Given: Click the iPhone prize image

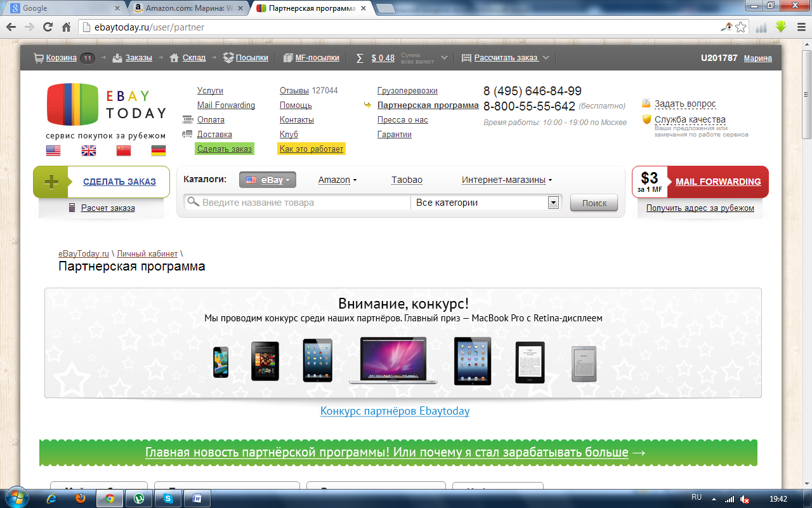Looking at the screenshot, I should [221, 363].
